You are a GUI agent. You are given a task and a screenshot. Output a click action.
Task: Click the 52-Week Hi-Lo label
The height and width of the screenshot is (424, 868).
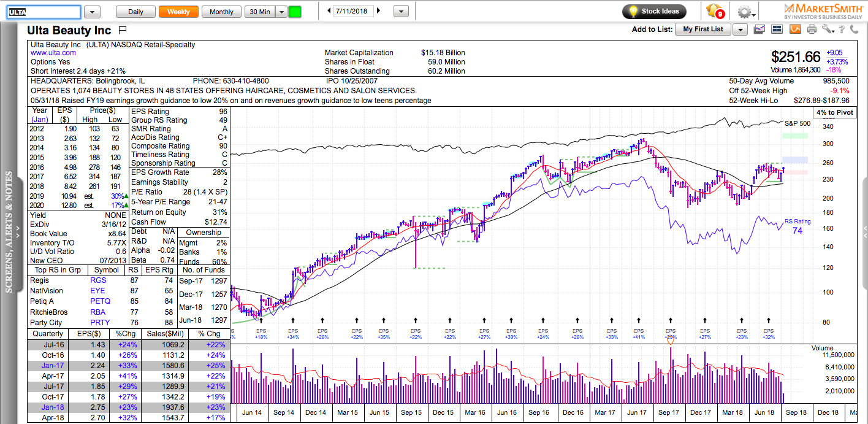(x=753, y=101)
